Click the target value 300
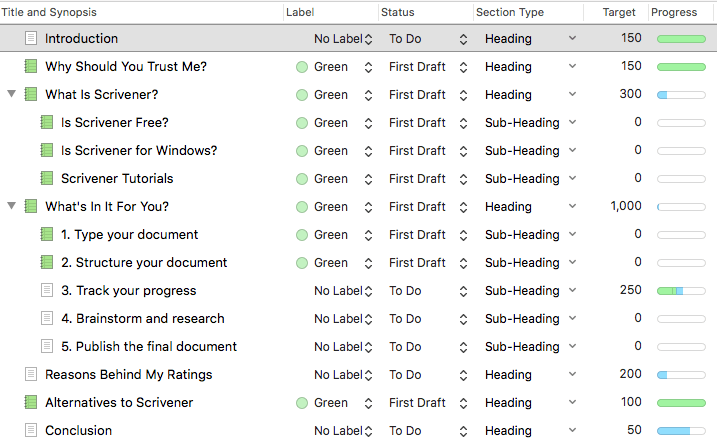Image resolution: width=717 pixels, height=448 pixels. click(631, 94)
